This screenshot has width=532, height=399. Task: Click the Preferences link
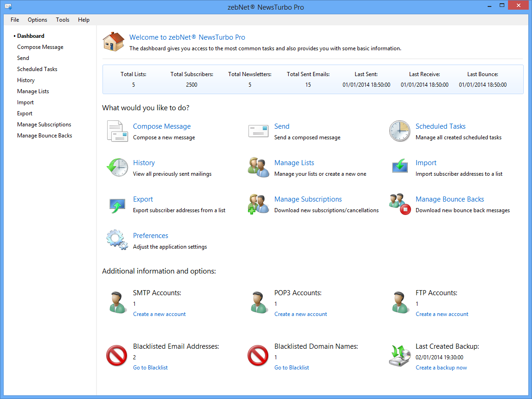(x=150, y=236)
